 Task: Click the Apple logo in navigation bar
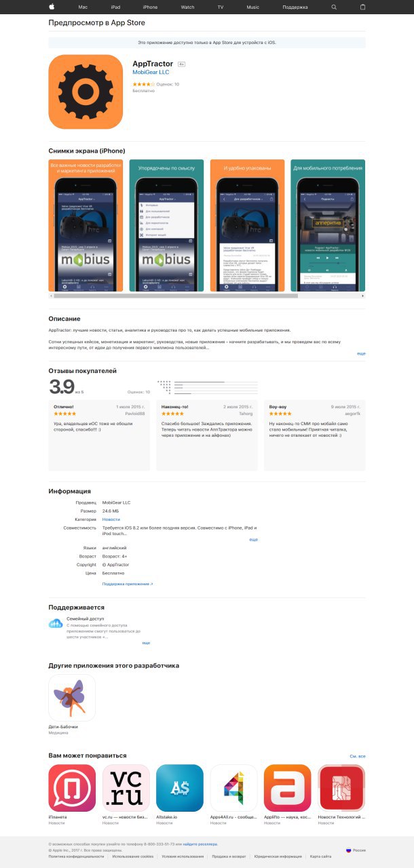pyautogui.click(x=52, y=7)
